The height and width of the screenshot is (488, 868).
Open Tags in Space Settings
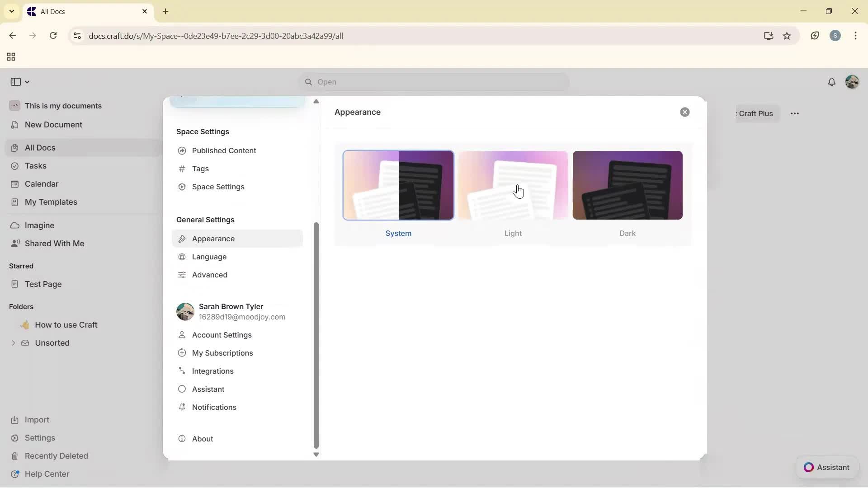(200, 169)
